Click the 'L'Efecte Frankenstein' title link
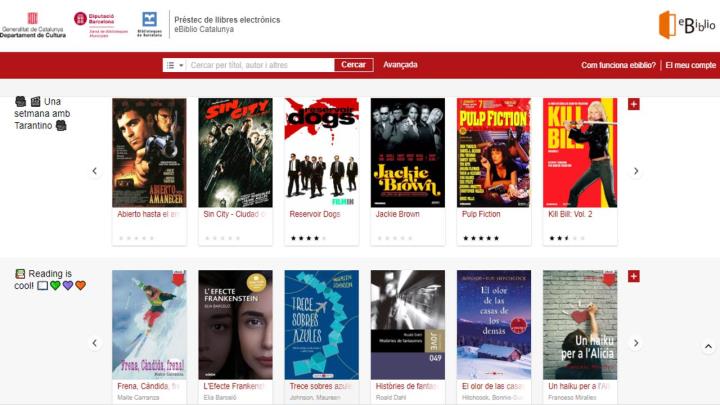The height and width of the screenshot is (405, 720). coord(234,386)
